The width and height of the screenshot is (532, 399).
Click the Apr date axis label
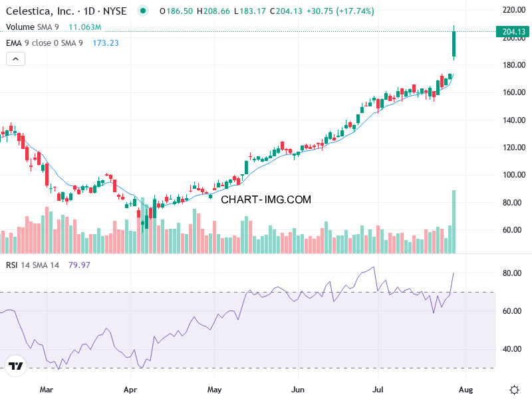[130, 390]
